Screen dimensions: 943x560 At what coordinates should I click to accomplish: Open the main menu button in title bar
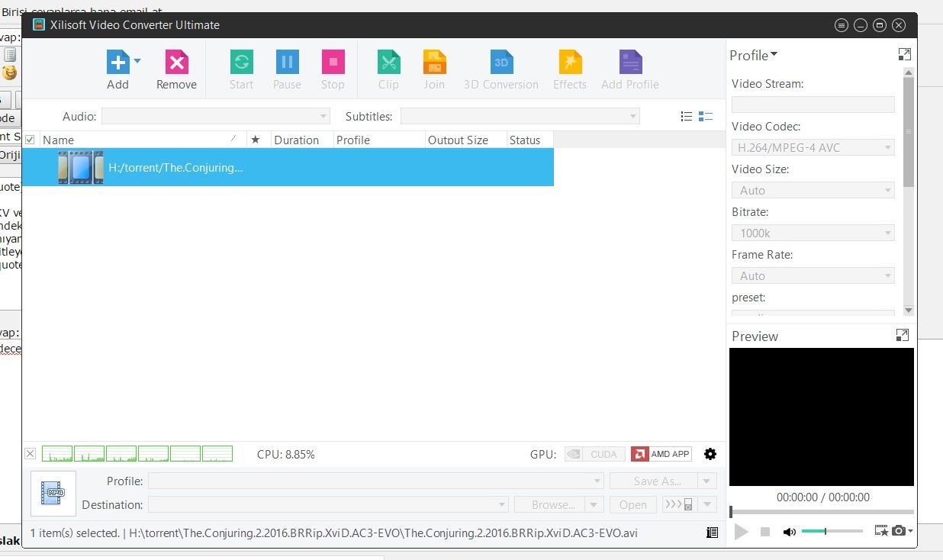(x=842, y=25)
